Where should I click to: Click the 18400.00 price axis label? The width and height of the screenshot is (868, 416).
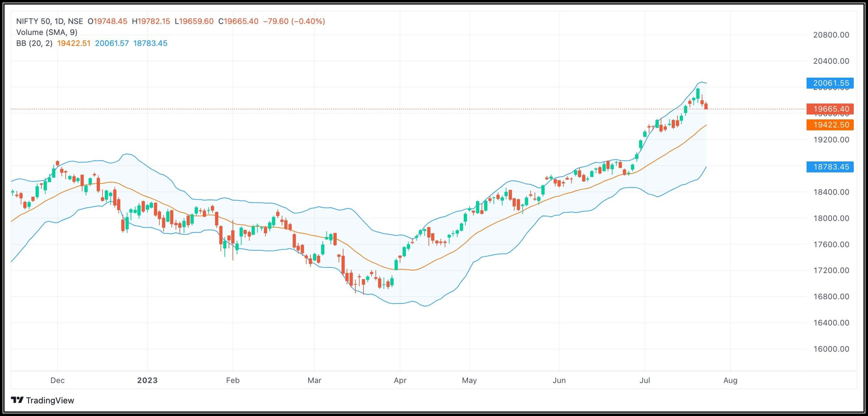point(831,192)
